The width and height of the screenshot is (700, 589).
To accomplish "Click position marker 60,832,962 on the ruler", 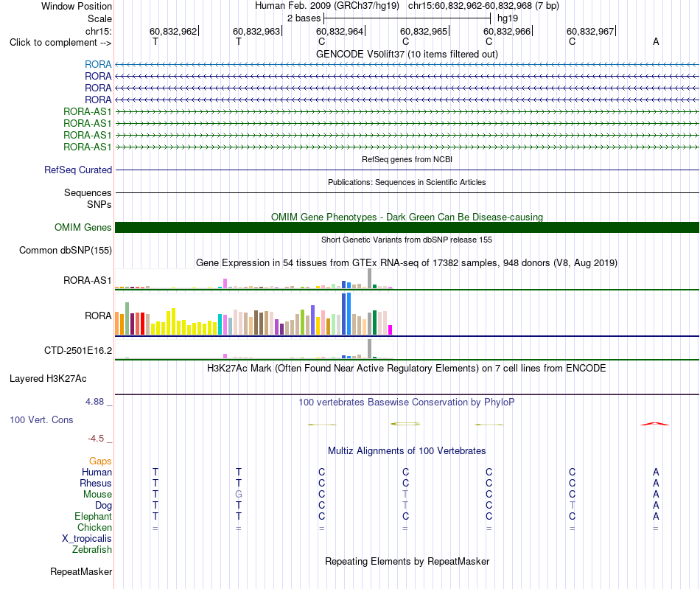I will [174, 31].
